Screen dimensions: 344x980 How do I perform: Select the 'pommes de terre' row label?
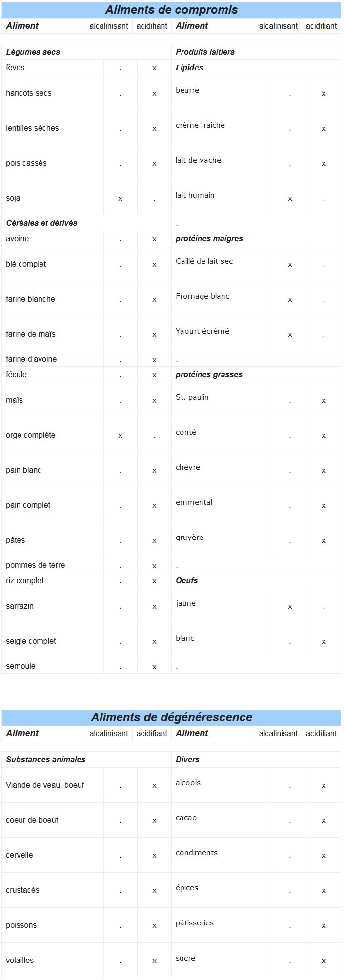click(35, 565)
